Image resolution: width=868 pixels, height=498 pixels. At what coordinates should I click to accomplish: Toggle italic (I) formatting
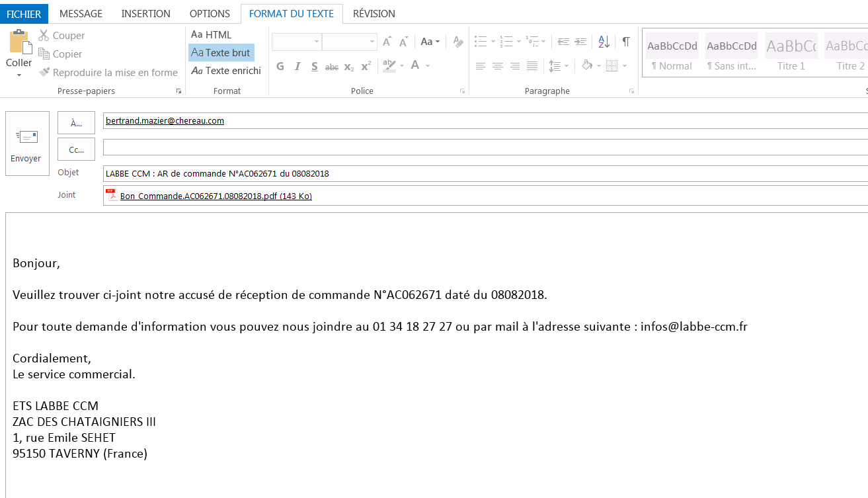coord(297,66)
